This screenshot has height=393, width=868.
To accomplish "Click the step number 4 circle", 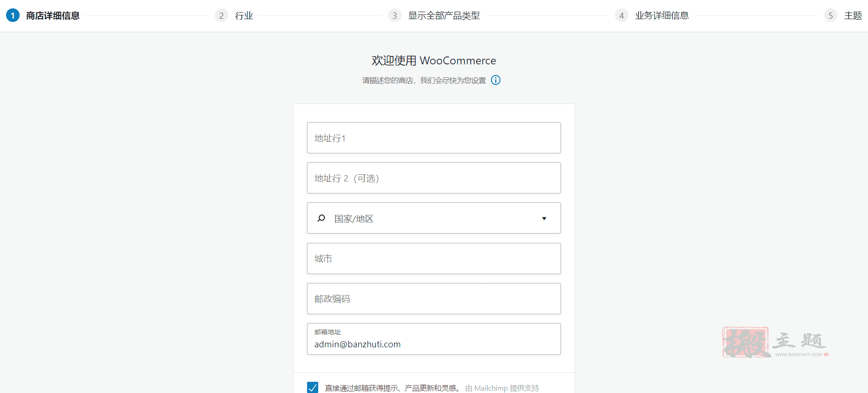I will pyautogui.click(x=622, y=15).
